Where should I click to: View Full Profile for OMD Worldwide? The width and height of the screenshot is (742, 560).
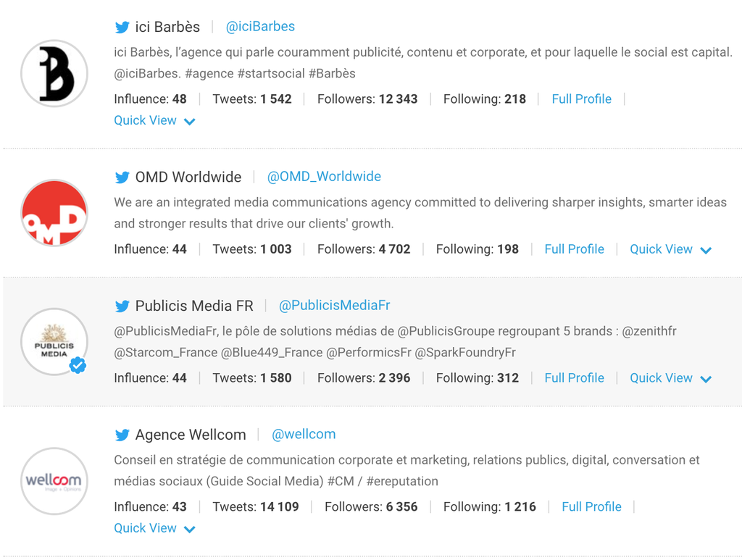pos(574,249)
